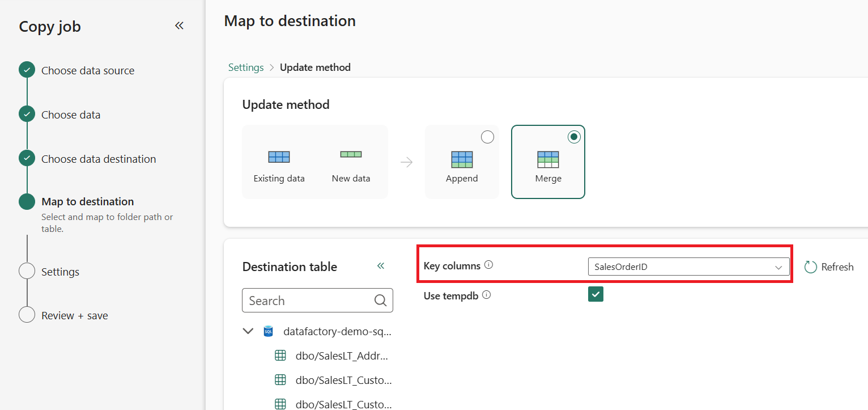Collapse the Copy job sidebar panel

[179, 26]
